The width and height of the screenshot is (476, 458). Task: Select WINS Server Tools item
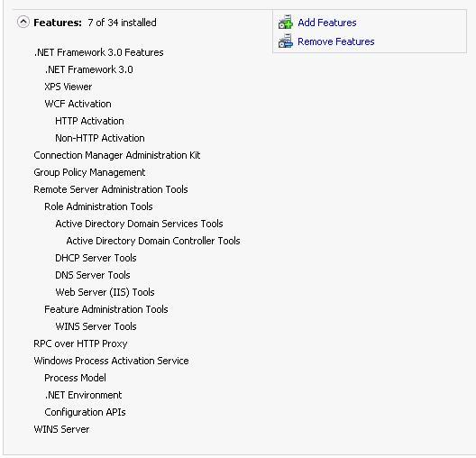96,326
